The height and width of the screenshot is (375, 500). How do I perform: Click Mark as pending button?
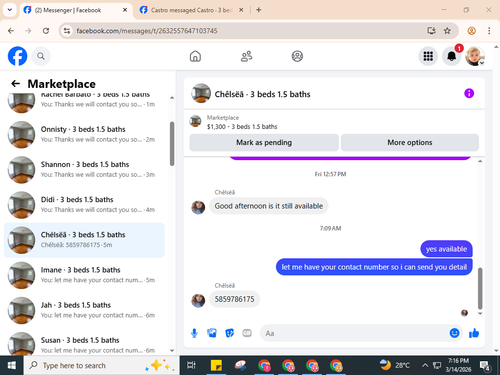coord(264,143)
